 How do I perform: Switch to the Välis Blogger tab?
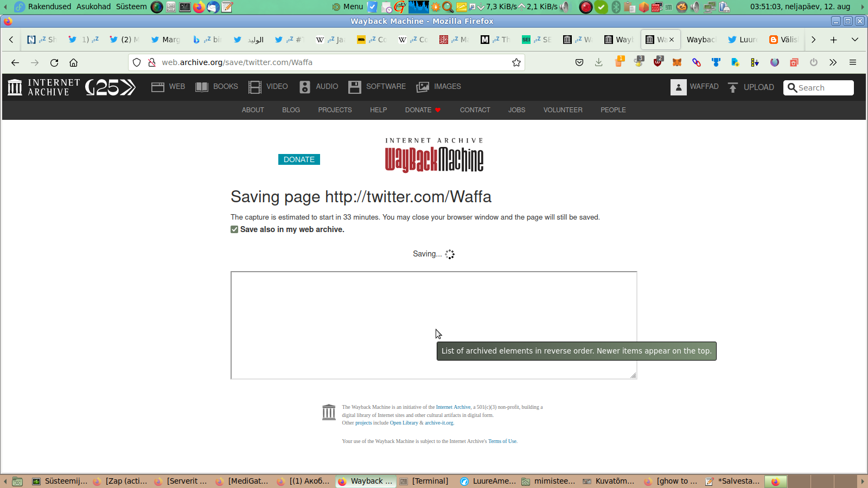tap(783, 40)
